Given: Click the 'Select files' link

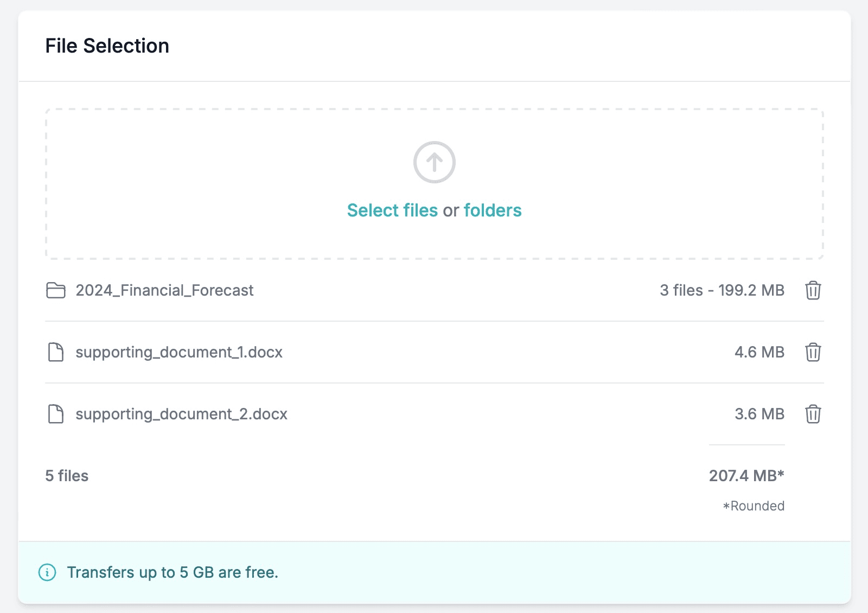Looking at the screenshot, I should 392,210.
